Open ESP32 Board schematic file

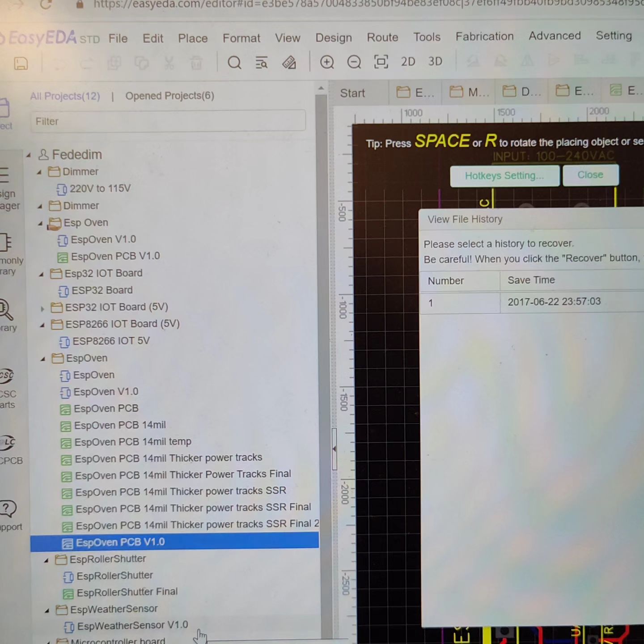pyautogui.click(x=95, y=291)
